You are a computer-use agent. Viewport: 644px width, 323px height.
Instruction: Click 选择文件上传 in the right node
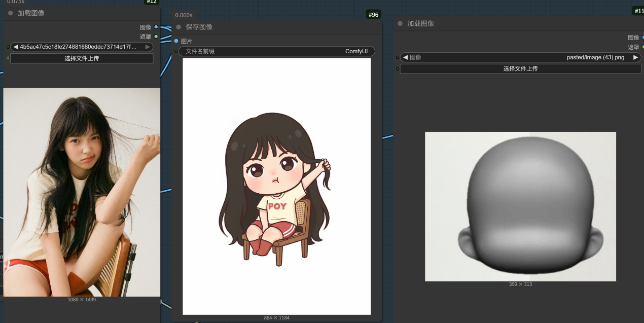click(x=520, y=68)
